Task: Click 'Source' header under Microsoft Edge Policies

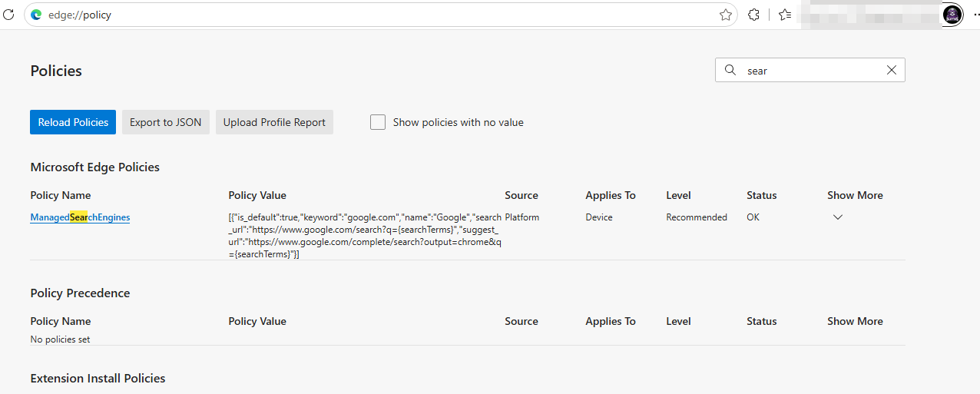Action: click(521, 195)
